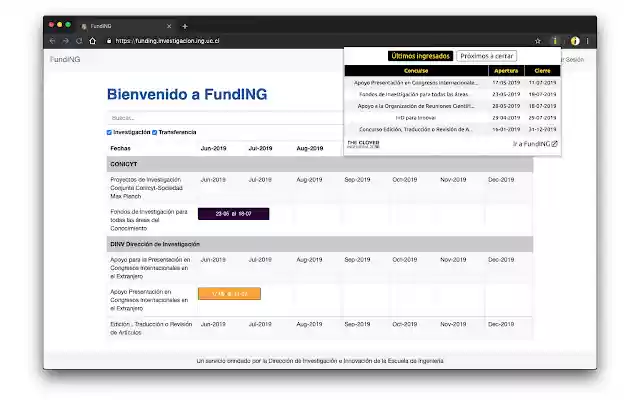Uncheck the Investigación checkbox
The width and height of the screenshot is (640, 400).
(109, 133)
